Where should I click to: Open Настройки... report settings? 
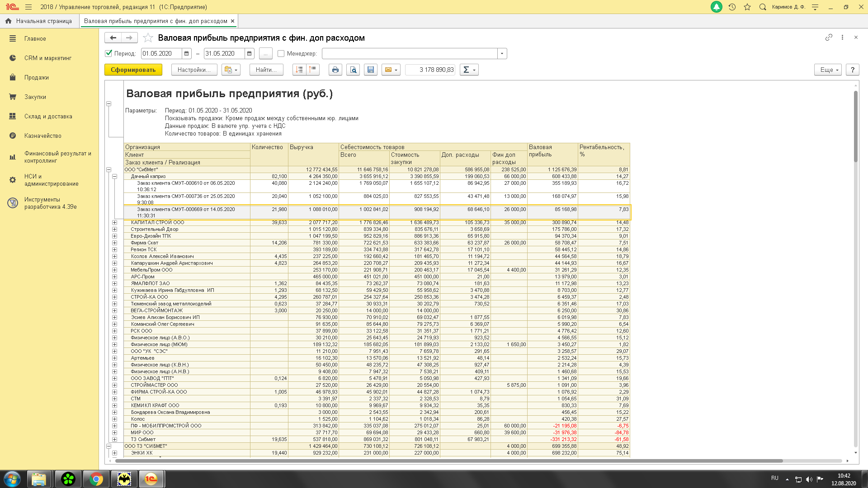(194, 70)
